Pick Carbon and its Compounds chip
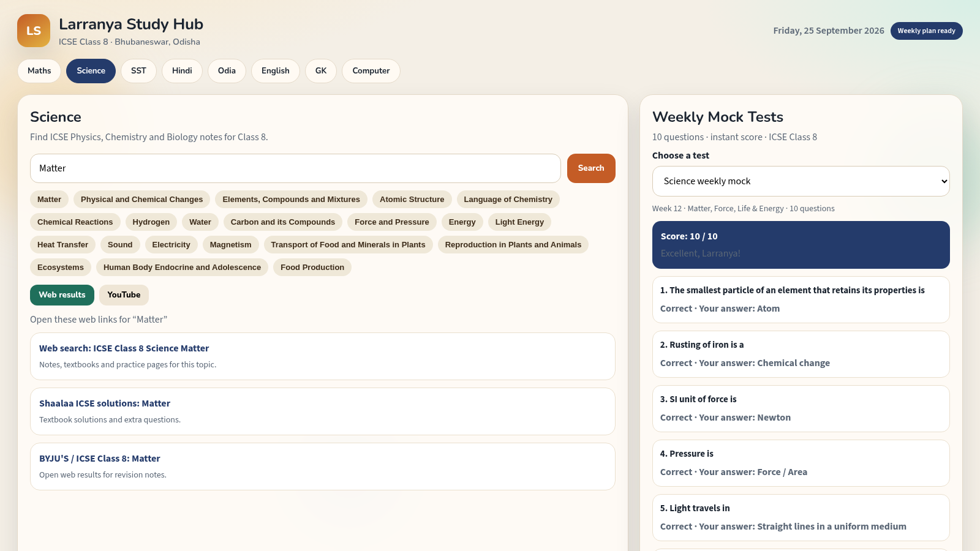This screenshot has height=551, width=980. tap(282, 222)
